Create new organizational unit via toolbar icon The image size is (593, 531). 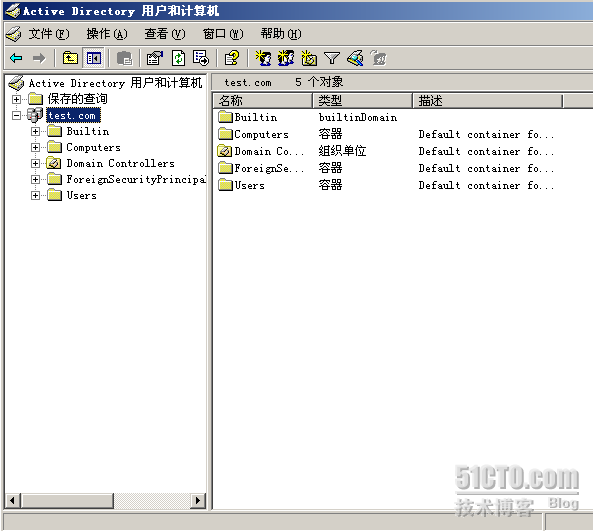pos(309,58)
